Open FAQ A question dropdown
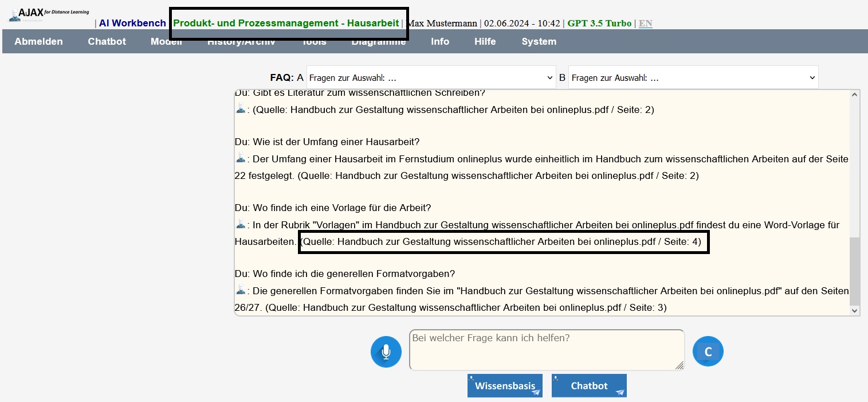This screenshot has width=868, height=402. [431, 78]
